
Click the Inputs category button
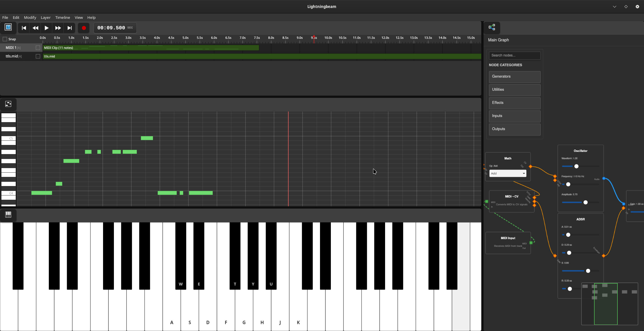point(514,116)
